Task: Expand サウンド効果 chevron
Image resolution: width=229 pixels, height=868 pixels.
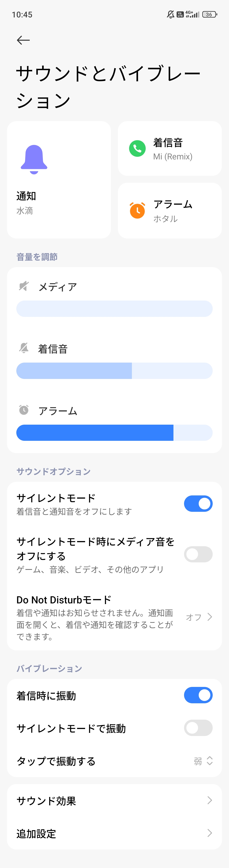Action: (x=209, y=800)
